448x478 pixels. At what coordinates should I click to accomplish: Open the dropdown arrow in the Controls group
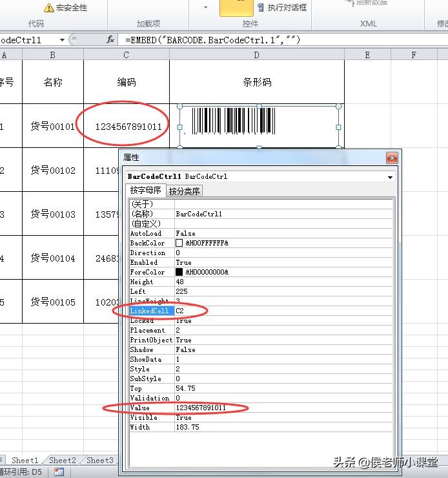click(205, 7)
